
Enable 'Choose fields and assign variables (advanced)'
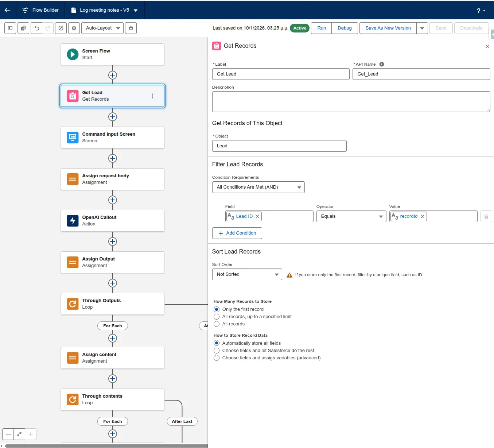(217, 358)
